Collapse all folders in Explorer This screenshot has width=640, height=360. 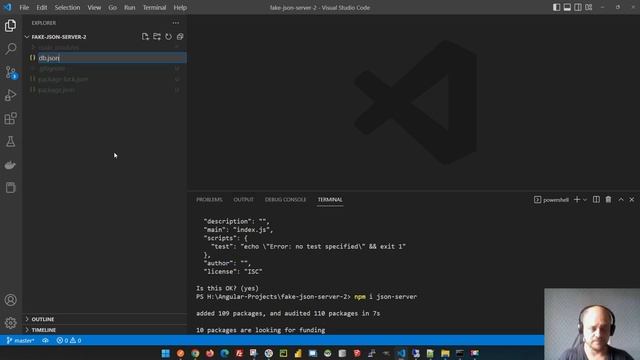(180, 37)
